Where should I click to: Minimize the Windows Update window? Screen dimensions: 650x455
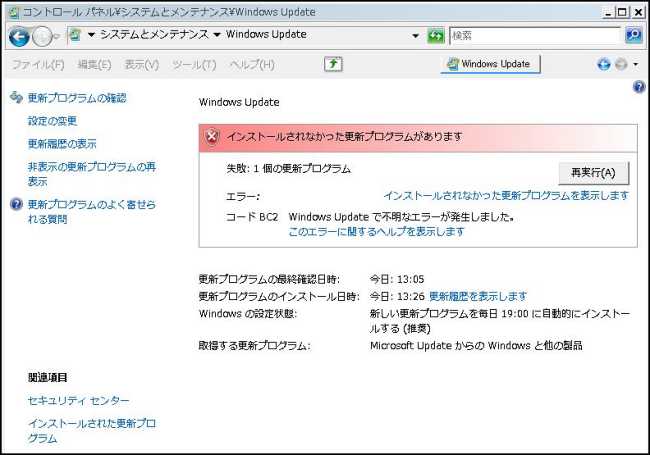(x=608, y=12)
